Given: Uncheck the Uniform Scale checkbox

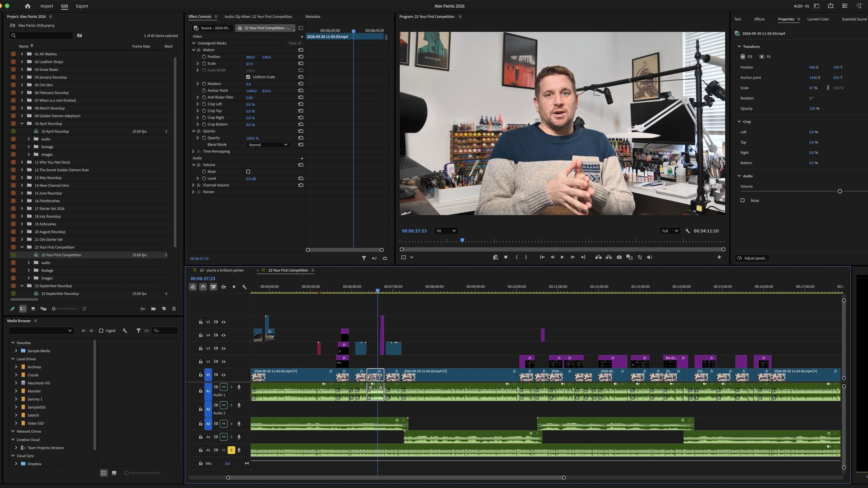Looking at the screenshot, I should pos(248,77).
